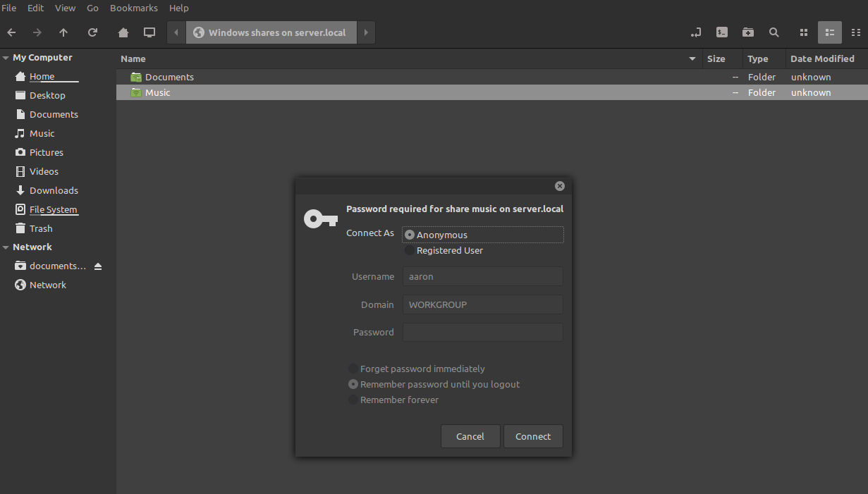Reload the current location

point(92,32)
